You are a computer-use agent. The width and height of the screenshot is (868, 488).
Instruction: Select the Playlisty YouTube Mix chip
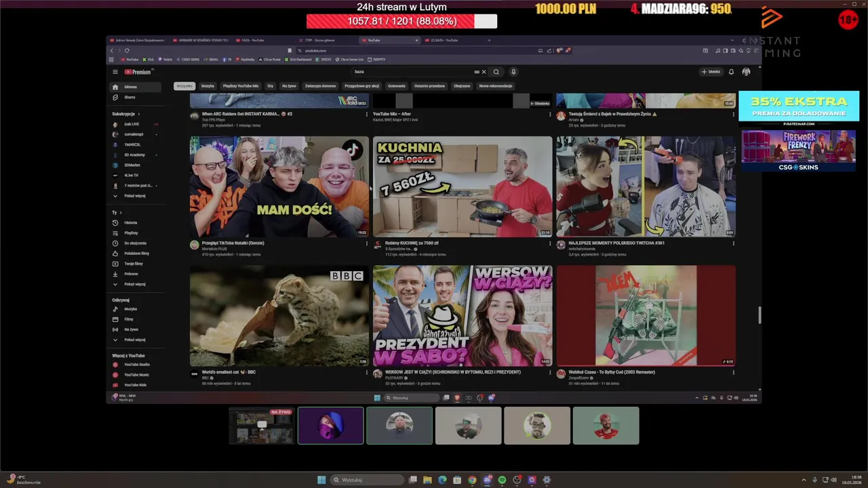click(241, 86)
